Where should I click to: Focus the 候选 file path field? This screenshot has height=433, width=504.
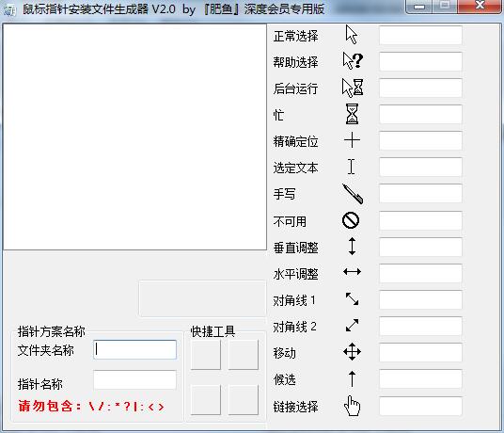click(x=420, y=379)
